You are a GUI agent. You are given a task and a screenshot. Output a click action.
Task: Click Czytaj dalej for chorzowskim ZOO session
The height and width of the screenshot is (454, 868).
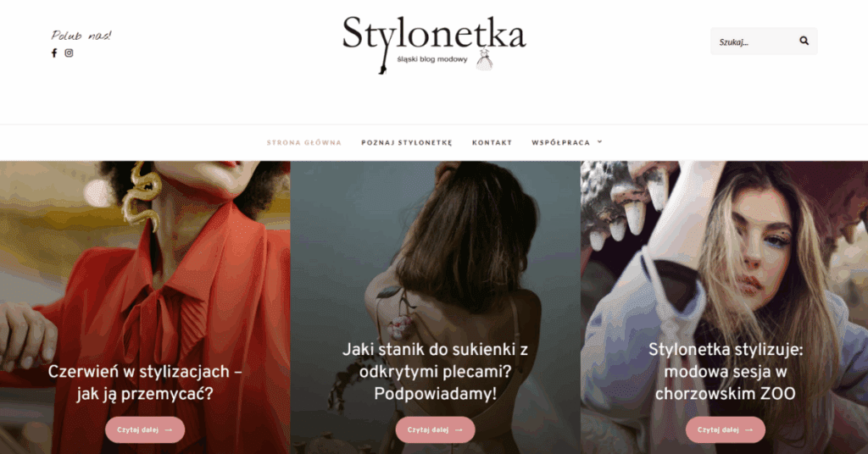(726, 429)
